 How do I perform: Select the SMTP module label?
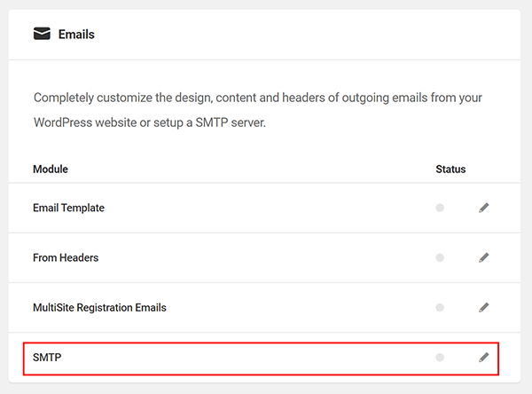coord(47,358)
